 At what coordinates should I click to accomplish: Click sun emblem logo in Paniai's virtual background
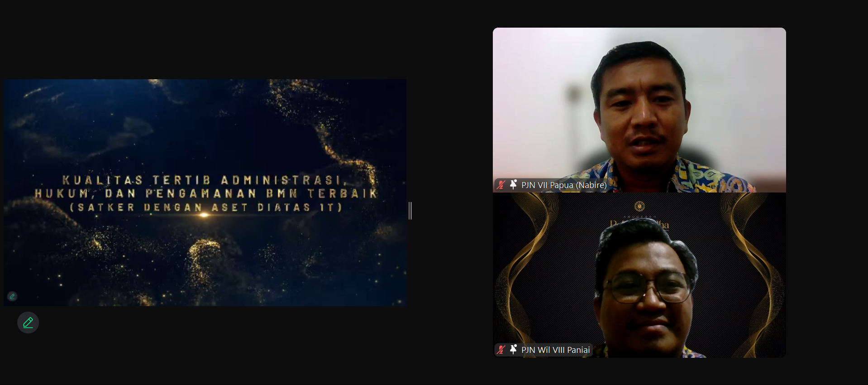639,207
